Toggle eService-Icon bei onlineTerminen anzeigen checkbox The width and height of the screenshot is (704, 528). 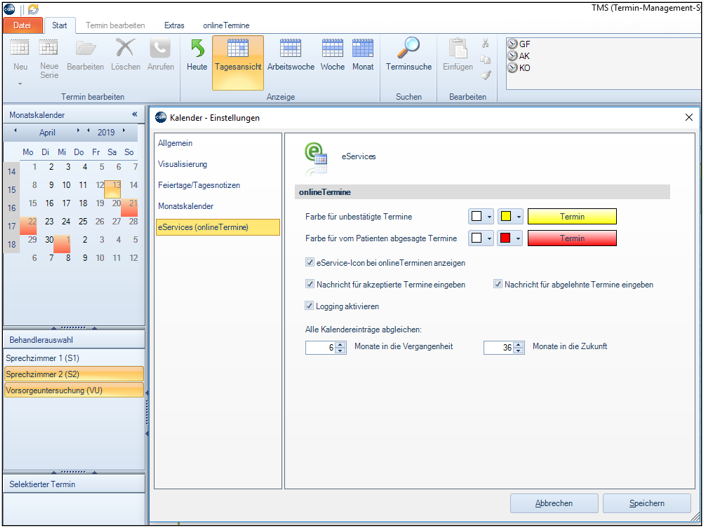[x=310, y=262]
